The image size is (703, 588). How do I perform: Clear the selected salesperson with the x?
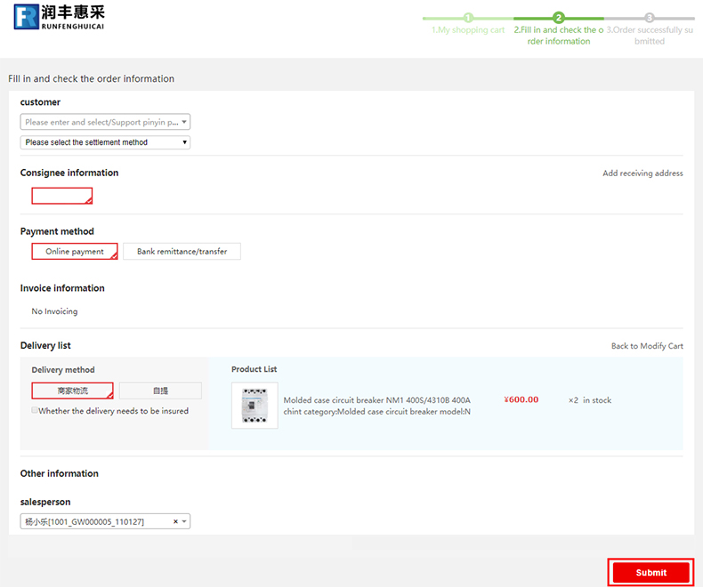[x=175, y=522]
